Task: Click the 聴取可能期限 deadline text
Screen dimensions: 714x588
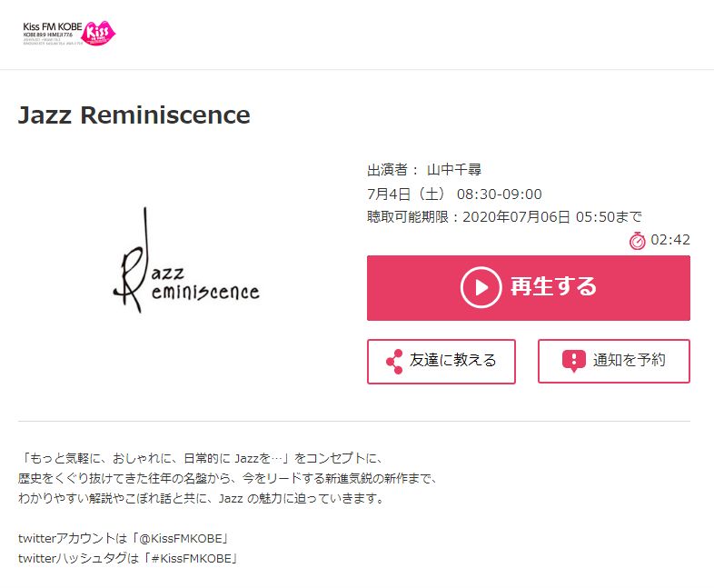Action: pos(504,217)
